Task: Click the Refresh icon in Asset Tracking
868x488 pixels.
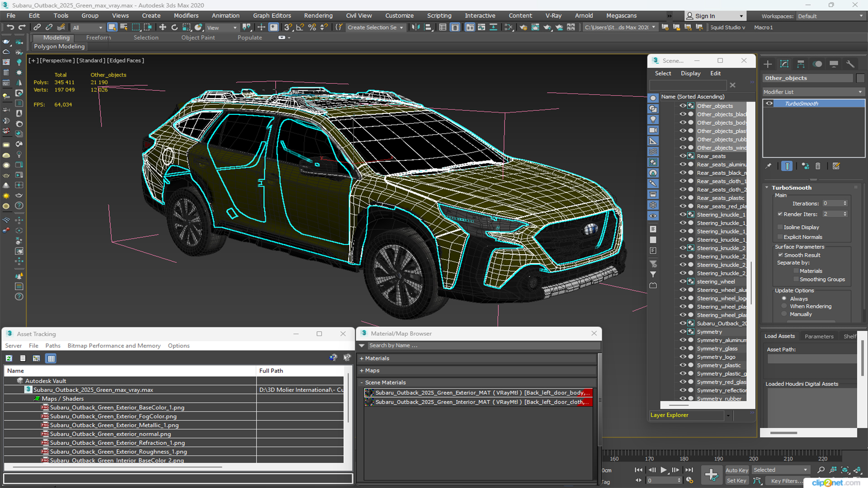Action: tap(9, 358)
